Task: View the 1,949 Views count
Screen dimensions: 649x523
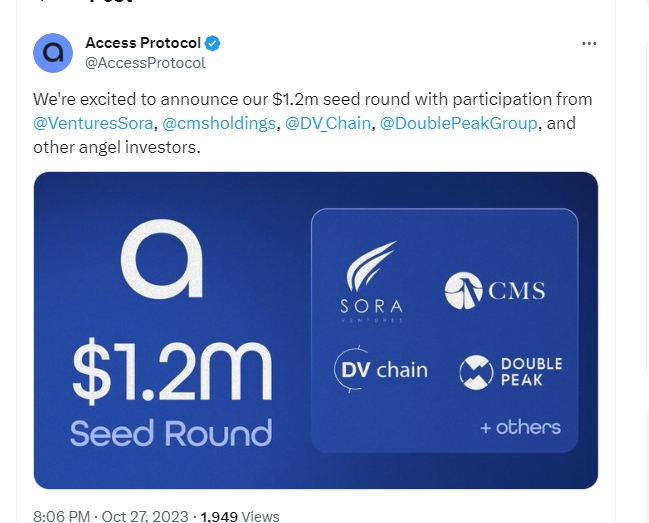Action: (240, 516)
